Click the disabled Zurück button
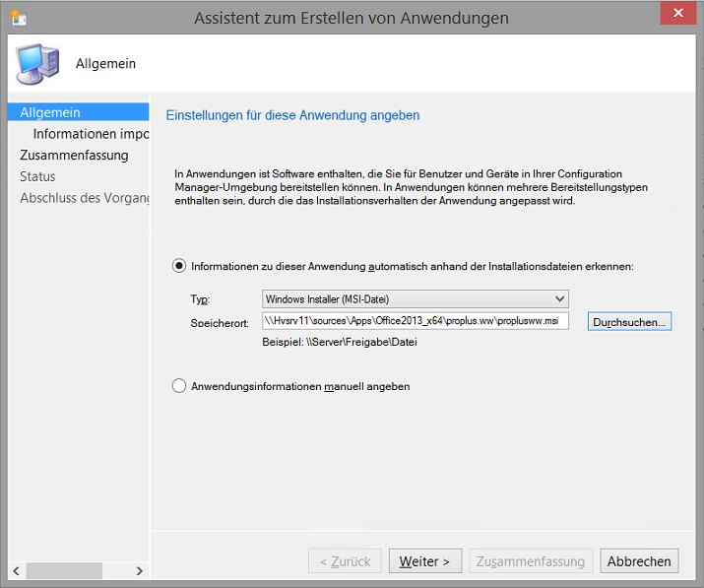Screen dimensions: 704x588 tap(345, 561)
